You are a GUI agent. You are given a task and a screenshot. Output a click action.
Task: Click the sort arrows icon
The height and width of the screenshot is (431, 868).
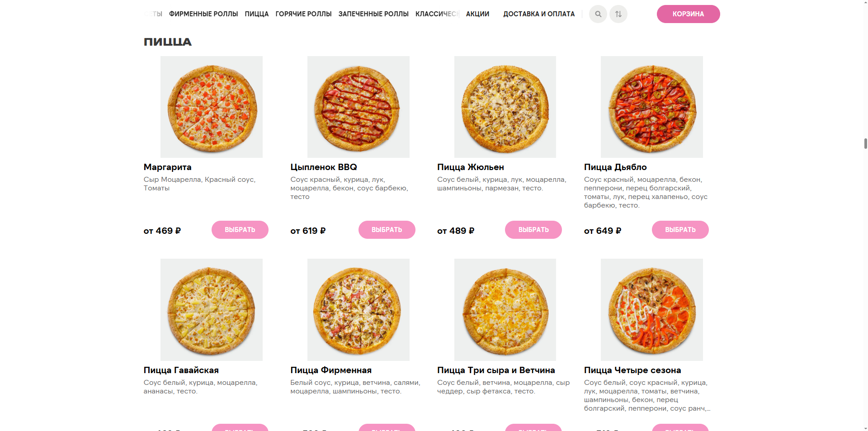click(x=618, y=14)
